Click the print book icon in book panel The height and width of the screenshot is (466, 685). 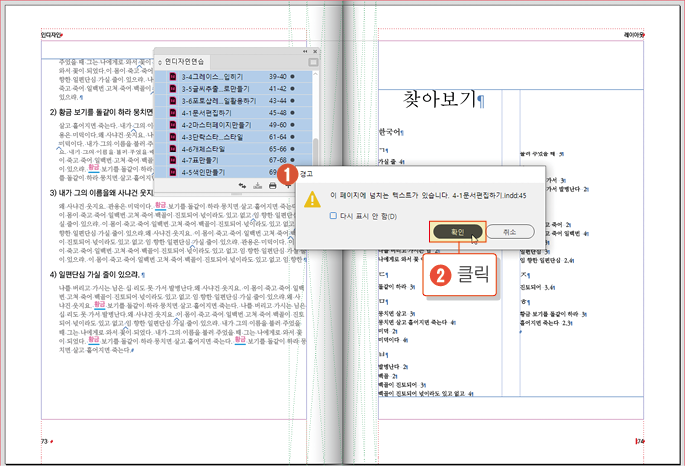(273, 186)
